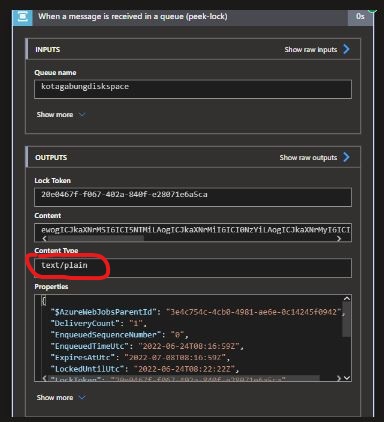Viewport: 384px width, 422px height.
Task: Click Properties horizontal scroll right arrow
Action: (339, 378)
